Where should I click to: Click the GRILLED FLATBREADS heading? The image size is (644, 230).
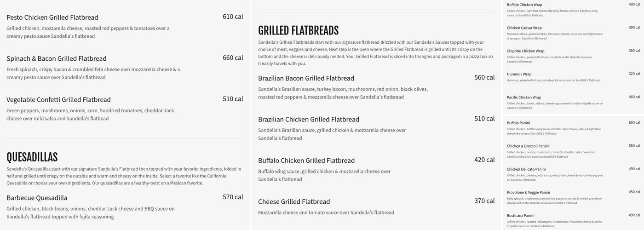(298, 31)
